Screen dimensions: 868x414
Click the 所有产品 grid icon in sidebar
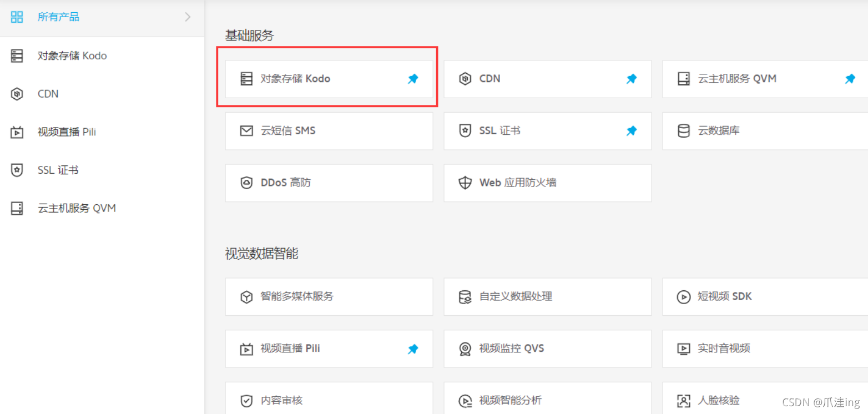point(17,17)
